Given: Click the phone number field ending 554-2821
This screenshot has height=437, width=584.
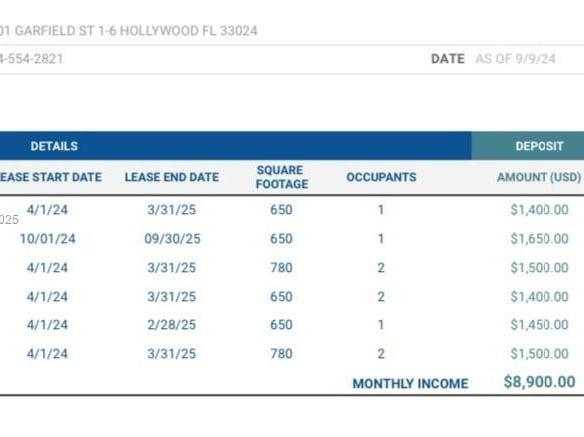Looking at the screenshot, I should (31, 59).
